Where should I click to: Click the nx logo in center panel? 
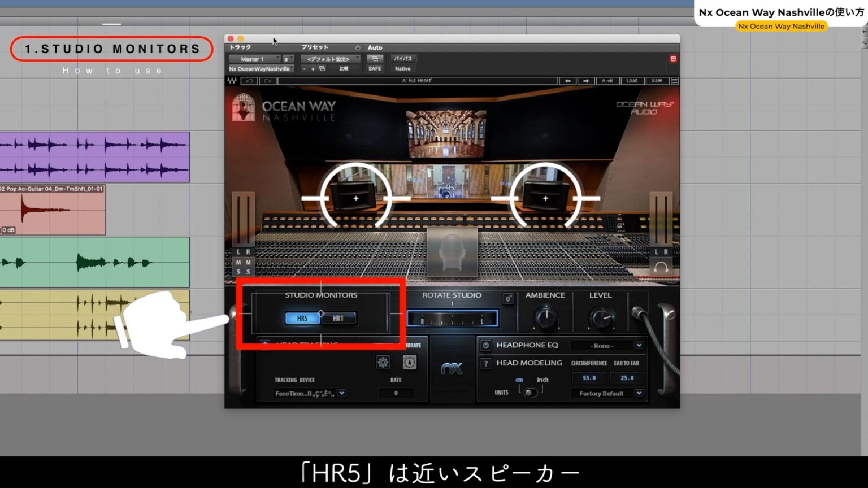pyautogui.click(x=452, y=369)
